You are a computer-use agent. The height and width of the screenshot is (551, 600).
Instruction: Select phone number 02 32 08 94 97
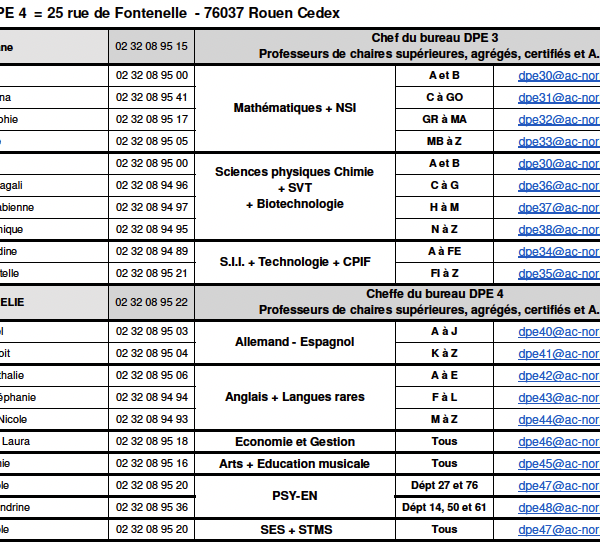click(x=152, y=207)
